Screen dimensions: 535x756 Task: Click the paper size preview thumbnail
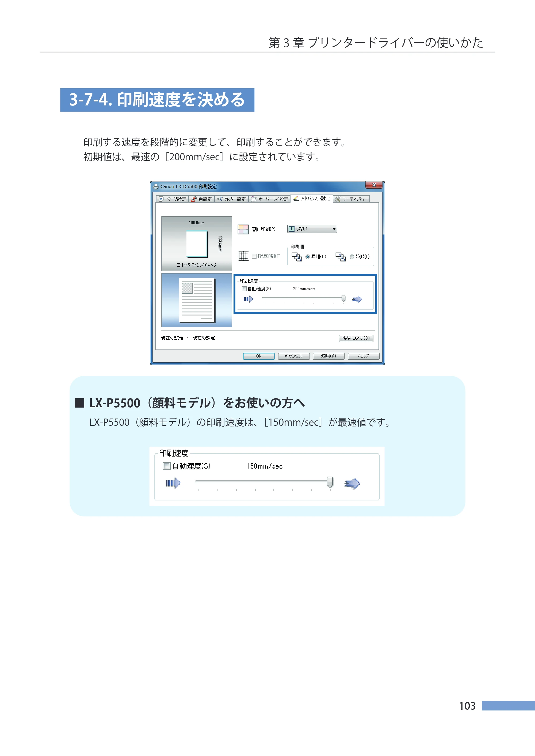coord(197,243)
